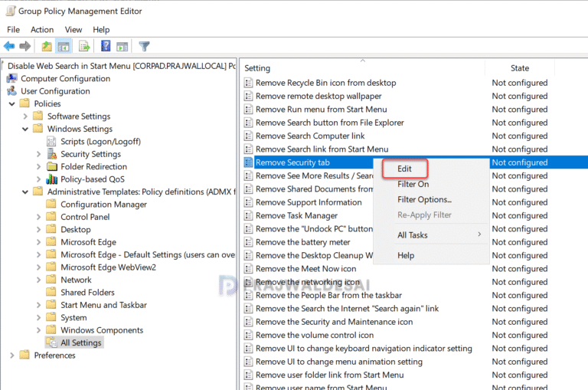588x390 pixels.
Task: Select 'Remove Search link from Start Menu' setting
Action: coord(322,149)
